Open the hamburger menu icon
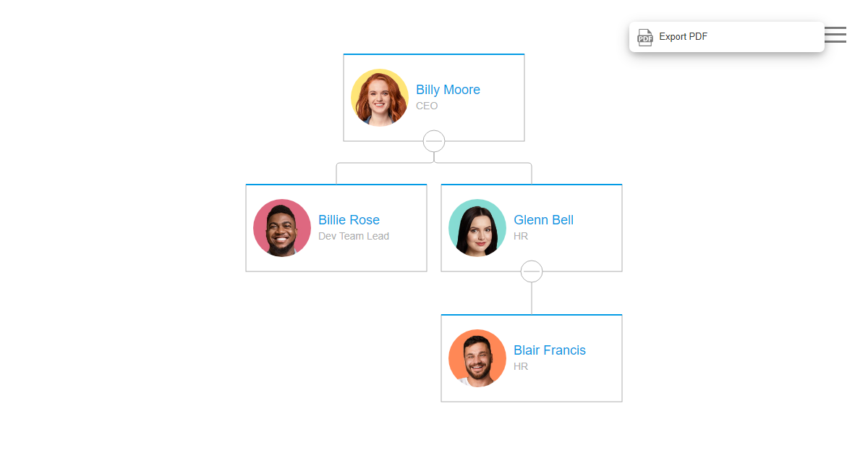Viewport: 868px width, 456px height. (x=835, y=34)
